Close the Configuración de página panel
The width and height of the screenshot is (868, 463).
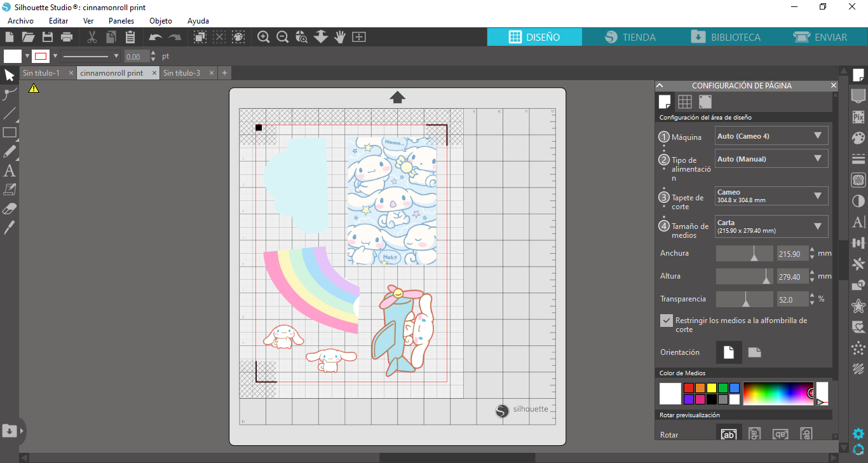coord(834,85)
